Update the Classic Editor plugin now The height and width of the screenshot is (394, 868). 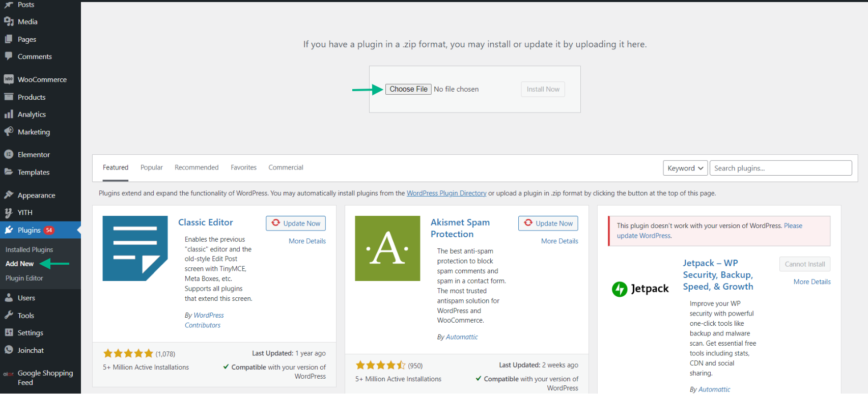pos(296,223)
